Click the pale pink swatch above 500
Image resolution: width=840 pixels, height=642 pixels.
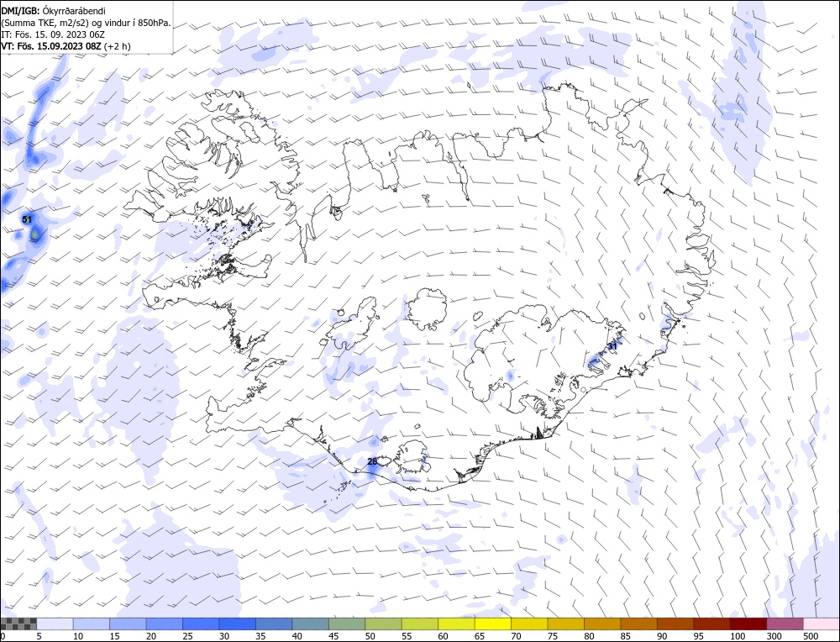821,624
